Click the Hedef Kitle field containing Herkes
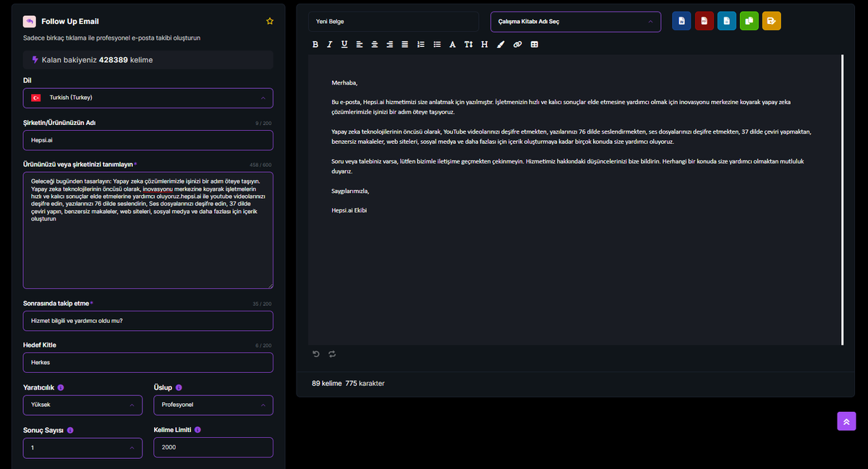This screenshot has width=868, height=469. pyautogui.click(x=148, y=363)
